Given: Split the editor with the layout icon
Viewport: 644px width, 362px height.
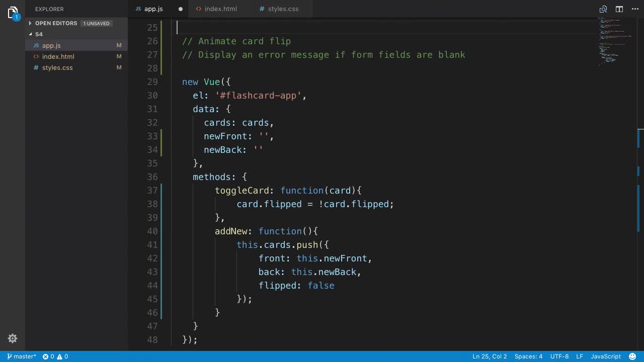Looking at the screenshot, I should tap(619, 9).
